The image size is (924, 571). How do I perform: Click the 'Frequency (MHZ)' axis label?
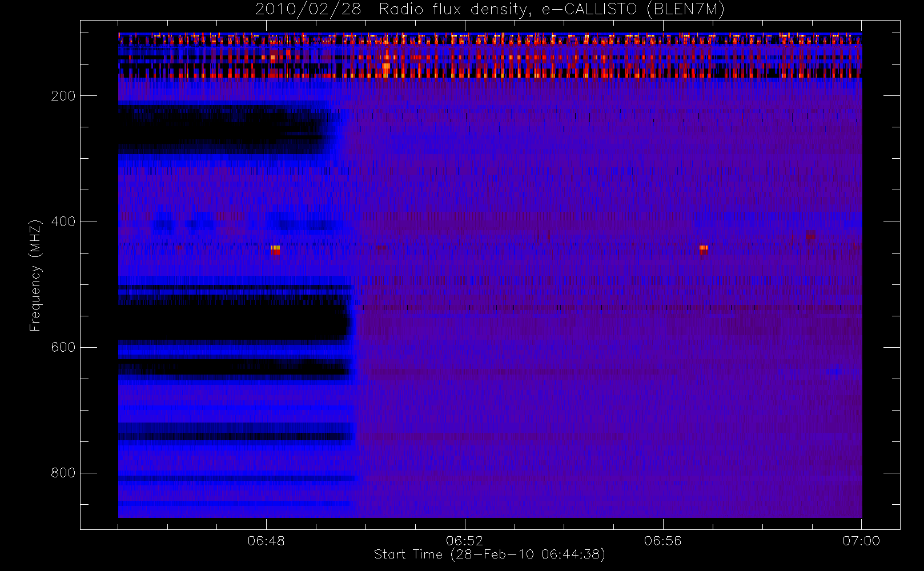pyautogui.click(x=35, y=275)
